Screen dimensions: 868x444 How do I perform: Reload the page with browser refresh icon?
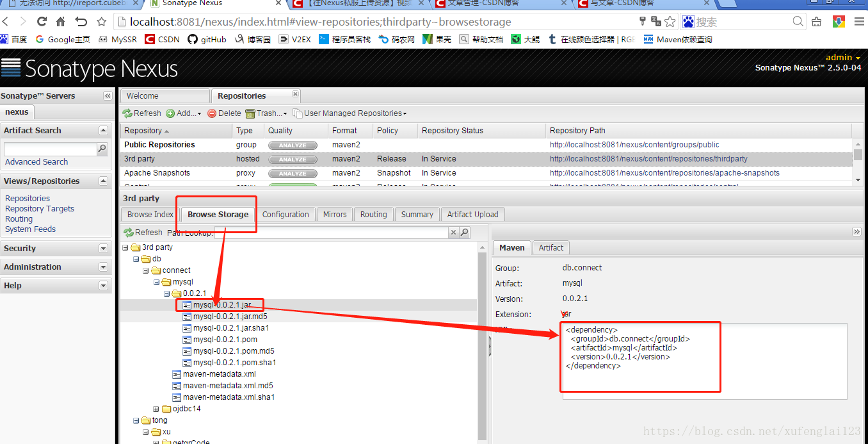42,22
